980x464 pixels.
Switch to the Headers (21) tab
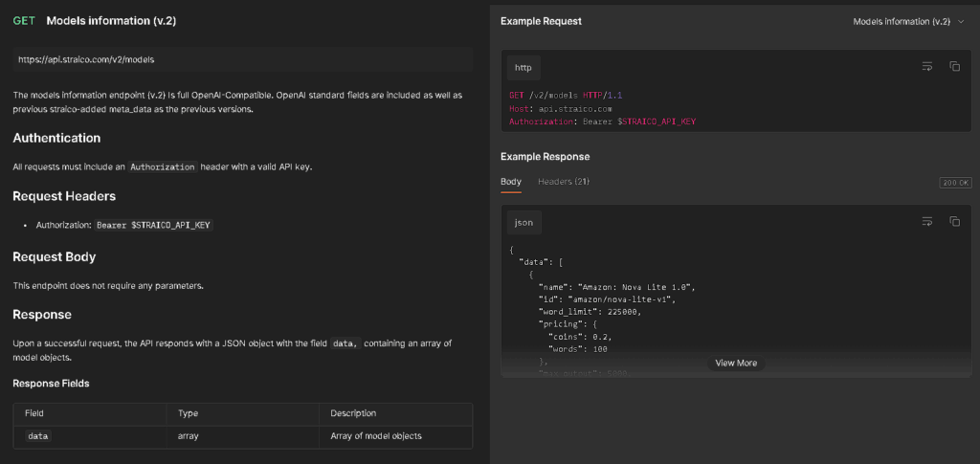[564, 182]
